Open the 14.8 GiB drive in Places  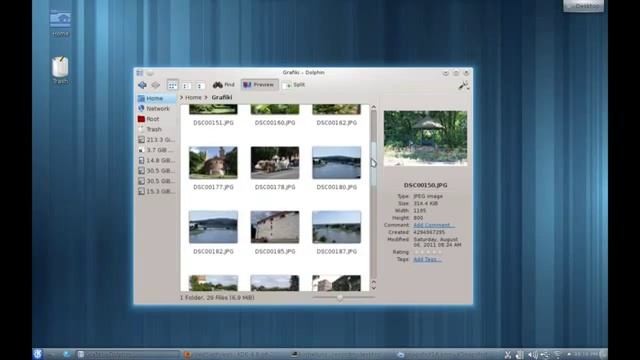[x=156, y=160]
